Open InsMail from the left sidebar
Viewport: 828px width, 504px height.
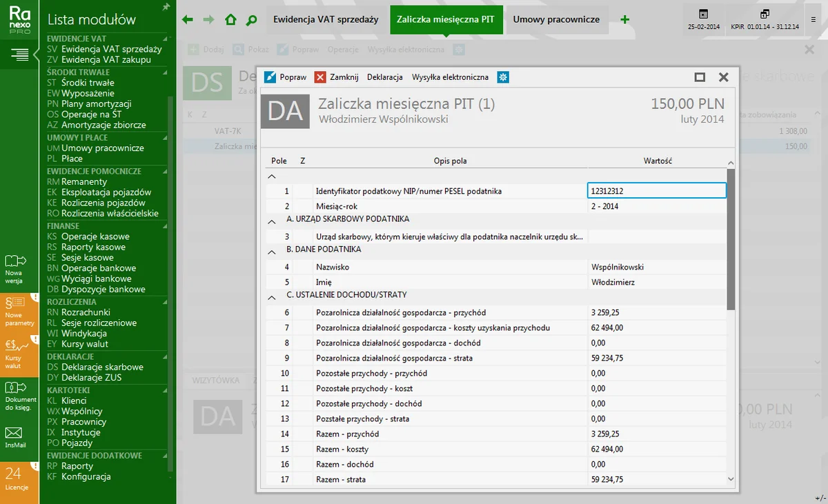coord(15,437)
